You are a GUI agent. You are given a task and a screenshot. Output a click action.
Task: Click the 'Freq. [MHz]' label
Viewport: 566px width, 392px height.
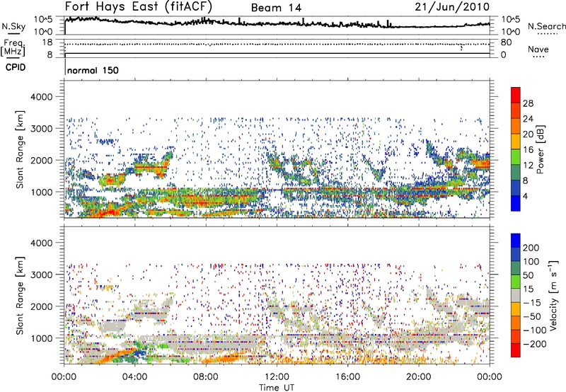click(13, 47)
